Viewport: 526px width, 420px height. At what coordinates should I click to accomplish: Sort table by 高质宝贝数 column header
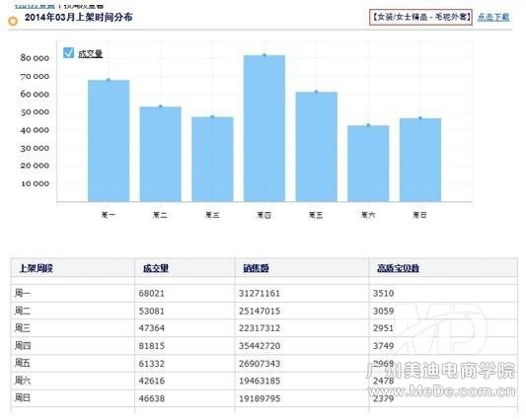tap(398, 268)
